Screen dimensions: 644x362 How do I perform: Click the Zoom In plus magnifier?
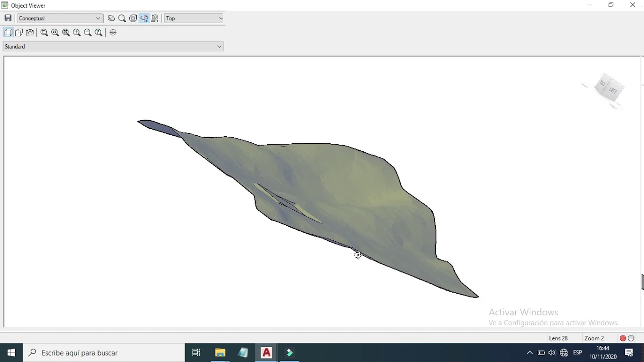(x=77, y=32)
